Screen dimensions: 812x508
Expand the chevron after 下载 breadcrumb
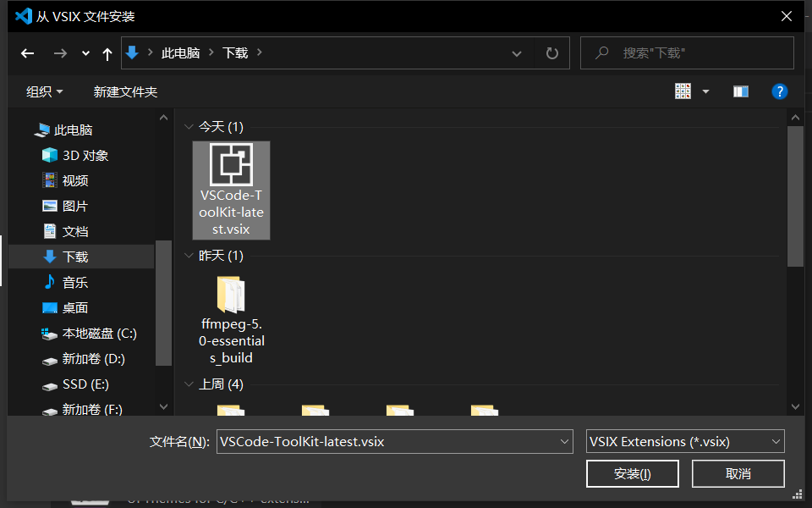point(260,52)
